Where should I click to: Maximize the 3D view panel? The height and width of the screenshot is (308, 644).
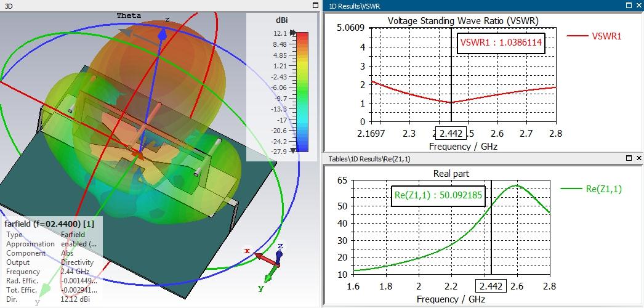315,6
